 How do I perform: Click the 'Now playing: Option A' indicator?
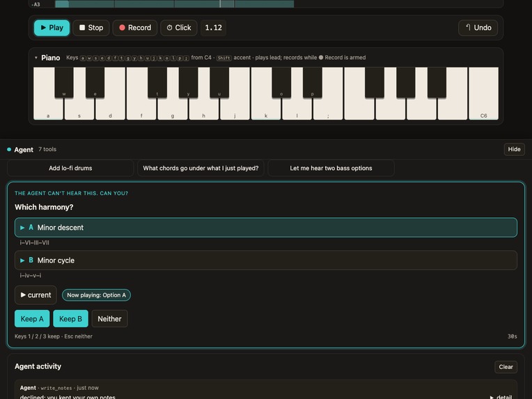96,295
